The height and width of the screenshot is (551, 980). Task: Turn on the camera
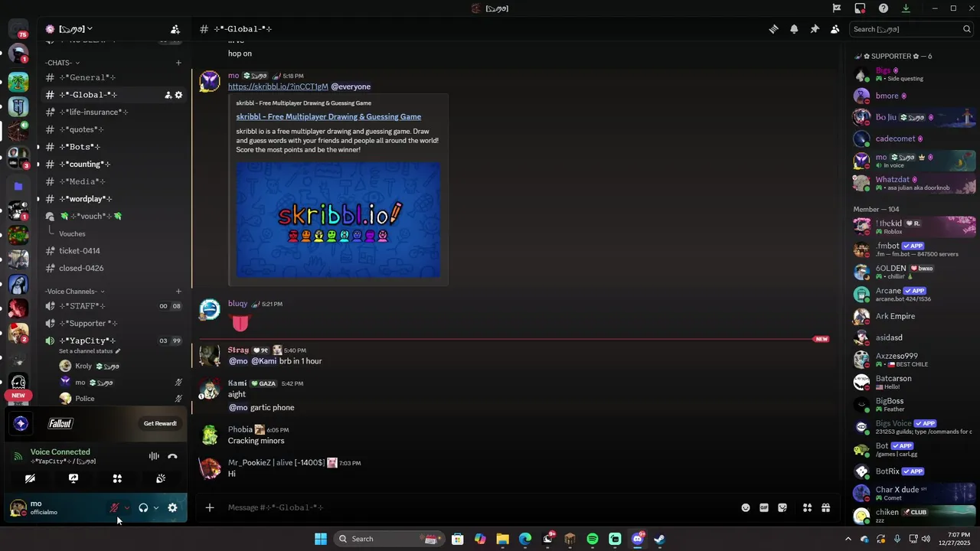click(30, 478)
